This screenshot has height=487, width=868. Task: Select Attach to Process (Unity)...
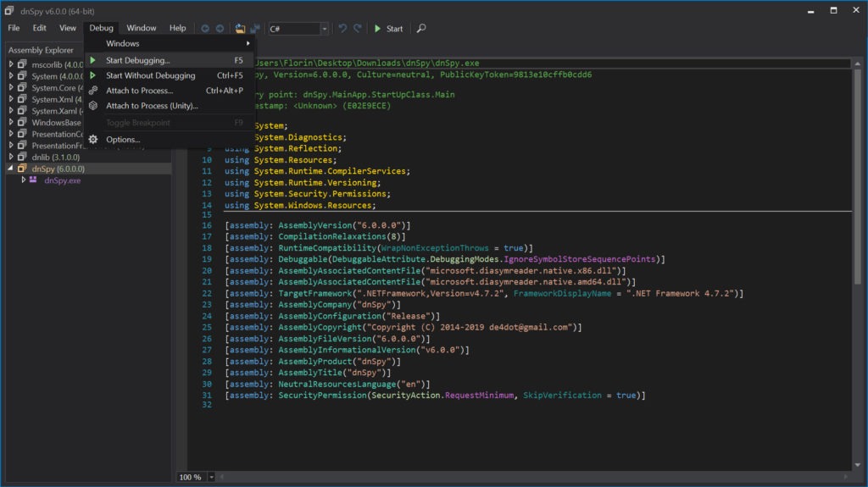(170, 105)
